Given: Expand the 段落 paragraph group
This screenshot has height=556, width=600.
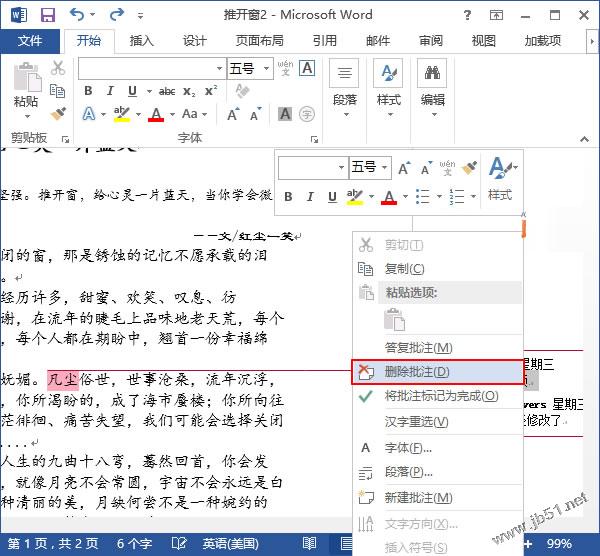Looking at the screenshot, I should click(x=344, y=89).
